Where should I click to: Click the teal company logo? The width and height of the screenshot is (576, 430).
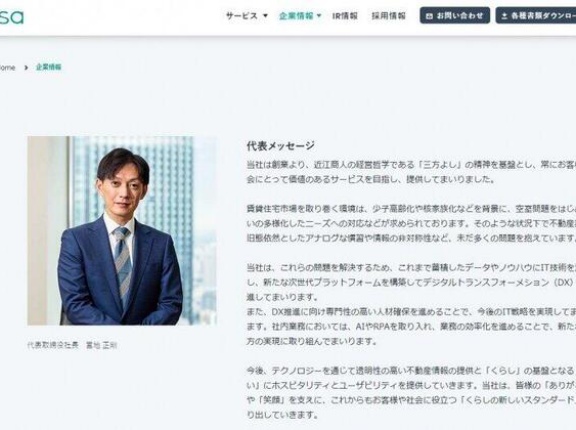point(11,17)
